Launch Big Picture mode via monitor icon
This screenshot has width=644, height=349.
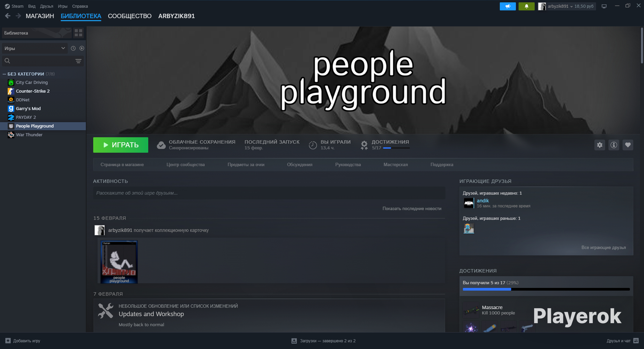tap(604, 6)
